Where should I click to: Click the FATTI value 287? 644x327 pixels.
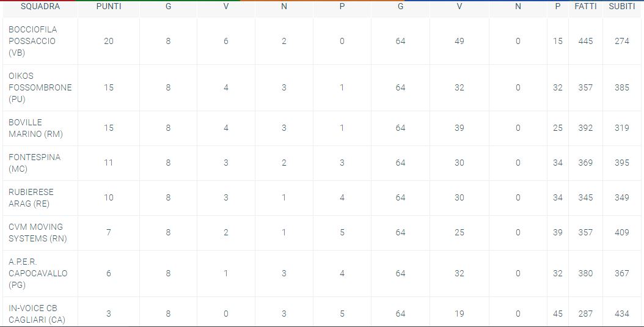click(x=586, y=314)
